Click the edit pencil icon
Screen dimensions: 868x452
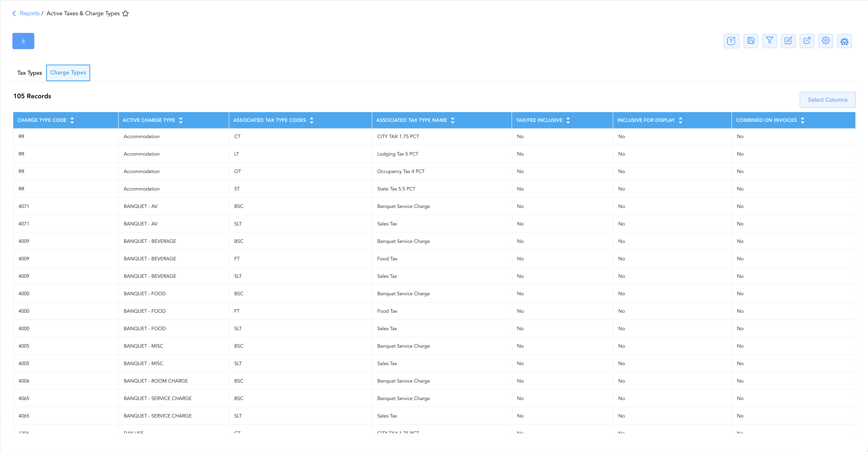click(x=788, y=41)
